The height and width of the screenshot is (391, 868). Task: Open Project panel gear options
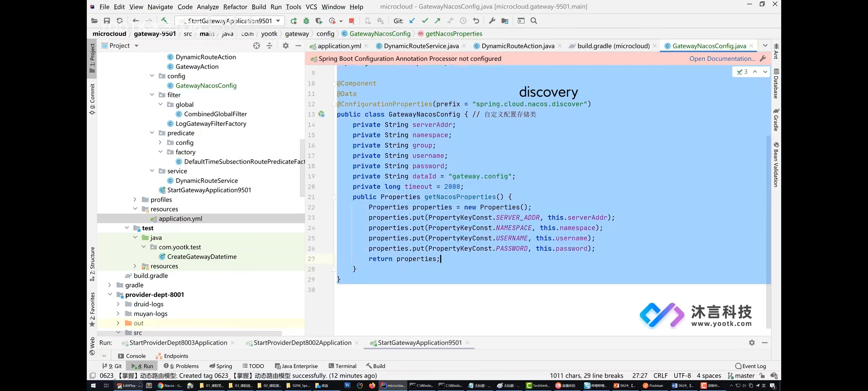[x=286, y=46]
